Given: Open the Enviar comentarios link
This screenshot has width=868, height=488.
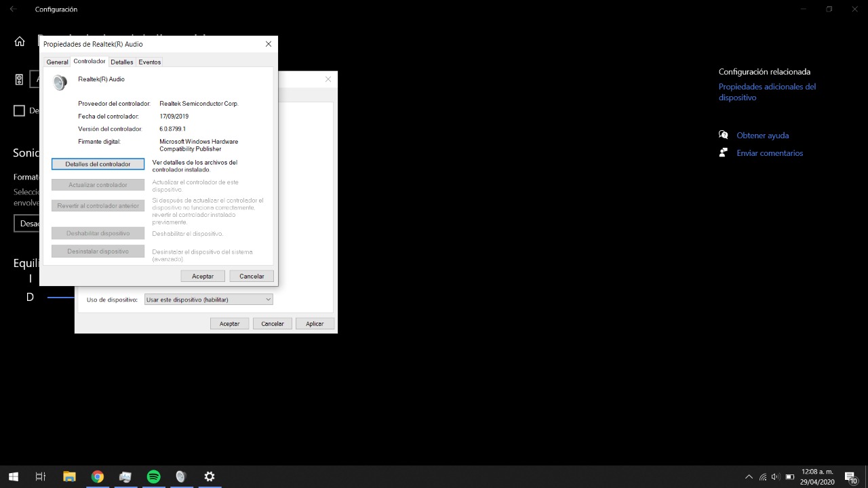Looking at the screenshot, I should click(770, 153).
